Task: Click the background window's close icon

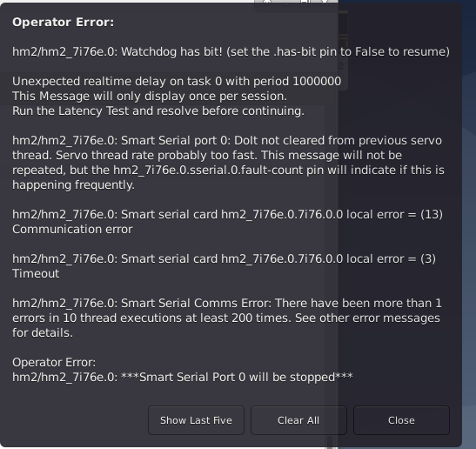Action: pos(325,3)
